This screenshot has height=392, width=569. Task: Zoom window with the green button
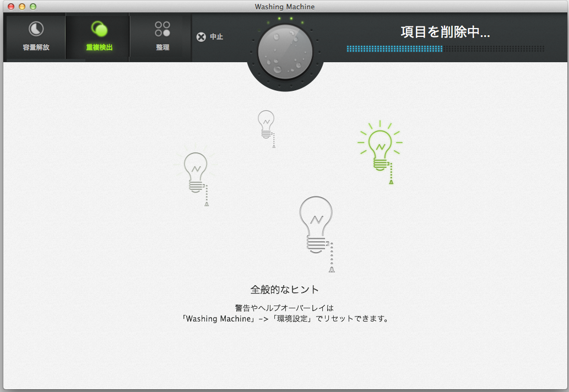point(33,7)
